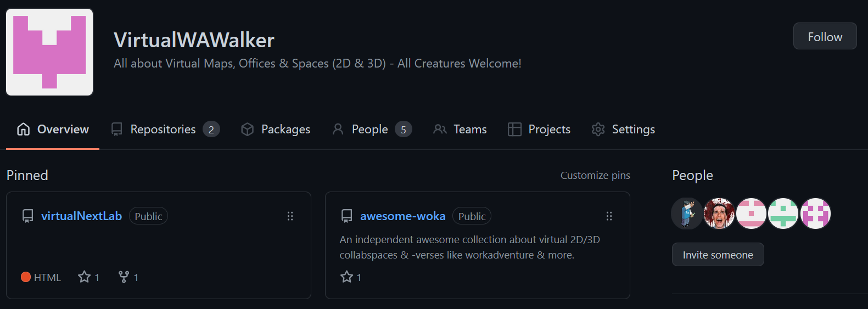The image size is (868, 309).
Task: Click the orange HTML language color dot
Action: [x=25, y=277]
